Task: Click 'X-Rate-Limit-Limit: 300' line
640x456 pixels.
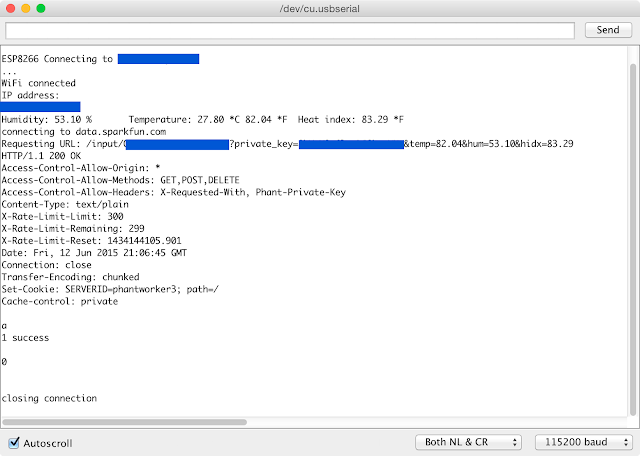Action: pyautogui.click(x=62, y=216)
